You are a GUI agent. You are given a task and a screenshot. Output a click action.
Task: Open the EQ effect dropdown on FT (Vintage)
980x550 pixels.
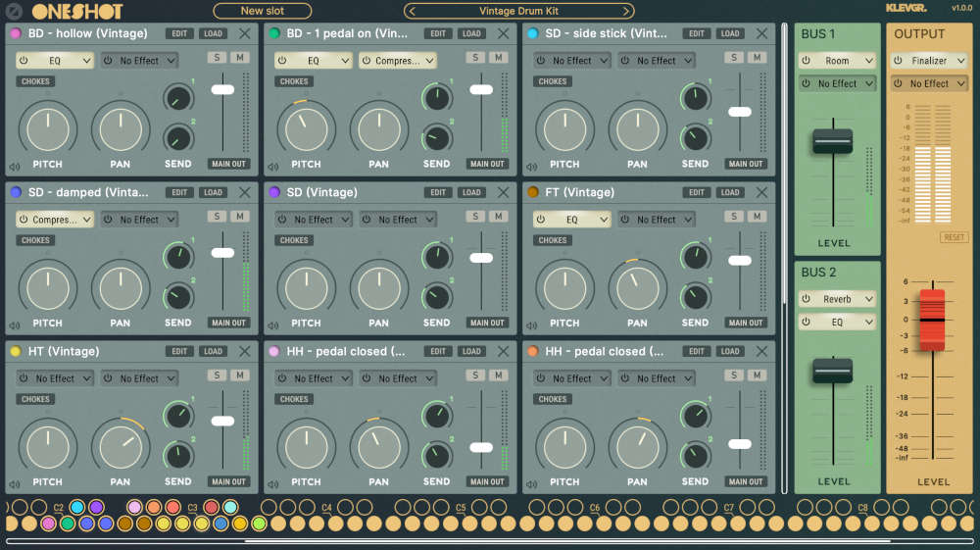pyautogui.click(x=572, y=220)
